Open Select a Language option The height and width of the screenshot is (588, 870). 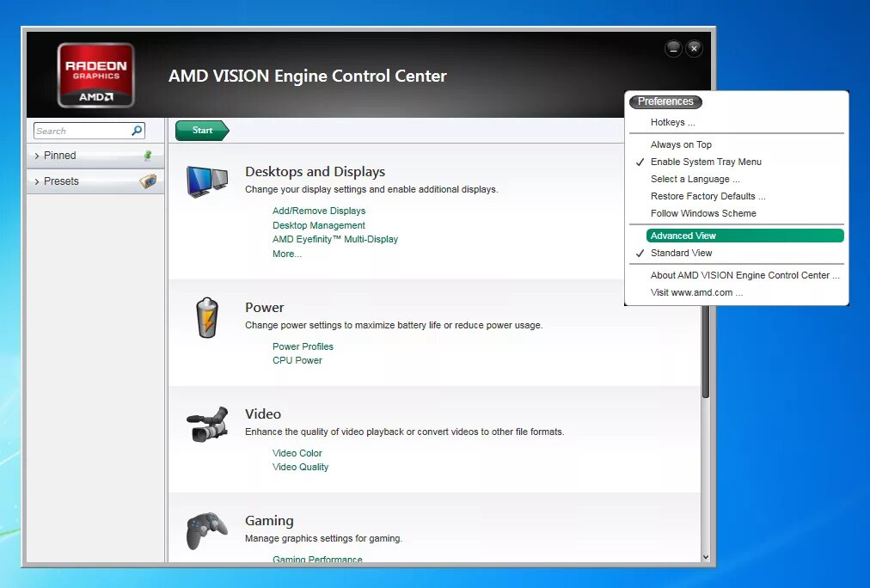point(695,179)
